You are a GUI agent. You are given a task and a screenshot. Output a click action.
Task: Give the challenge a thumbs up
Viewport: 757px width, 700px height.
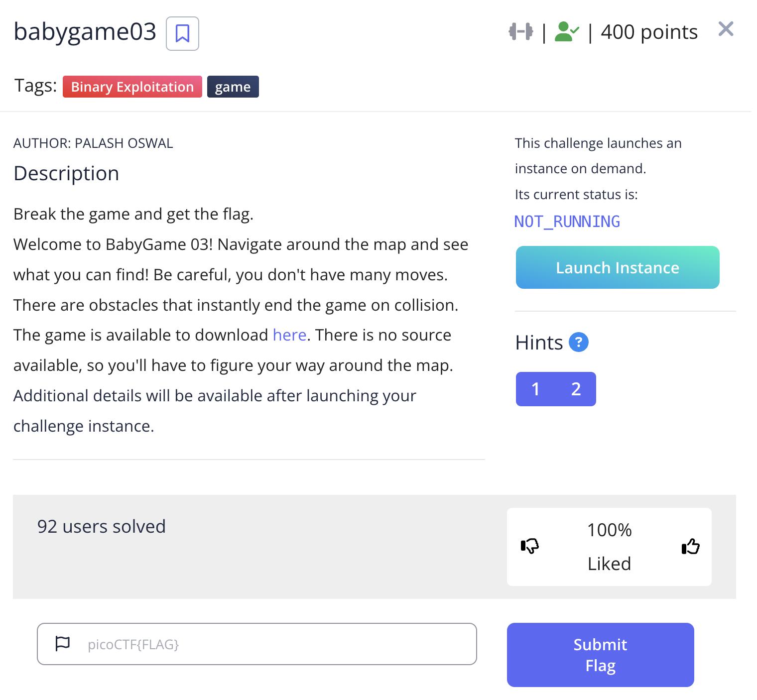pyautogui.click(x=690, y=547)
